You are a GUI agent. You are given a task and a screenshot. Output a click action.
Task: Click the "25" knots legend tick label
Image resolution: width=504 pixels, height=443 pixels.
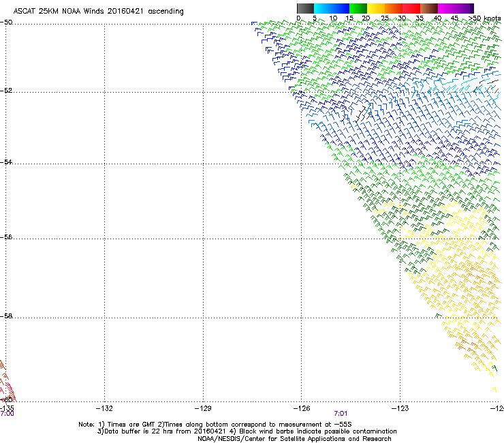[x=384, y=18]
